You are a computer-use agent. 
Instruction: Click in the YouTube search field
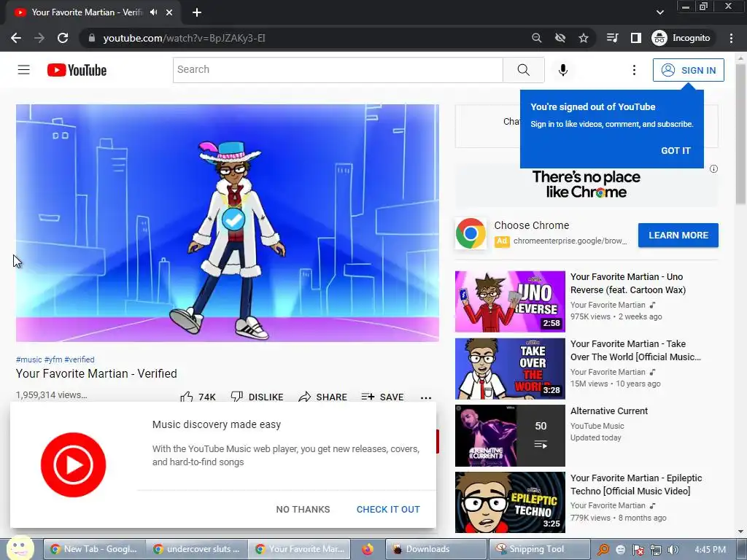[337, 70]
